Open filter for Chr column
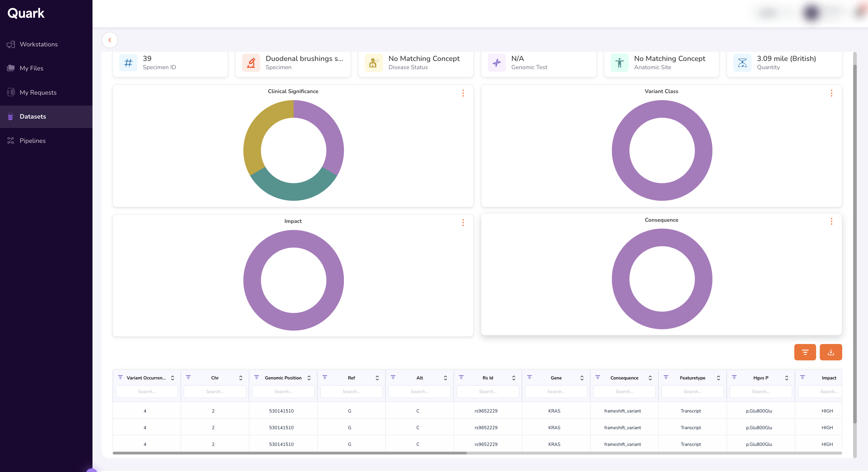Viewport: 868px width, 472px height. pos(188,377)
